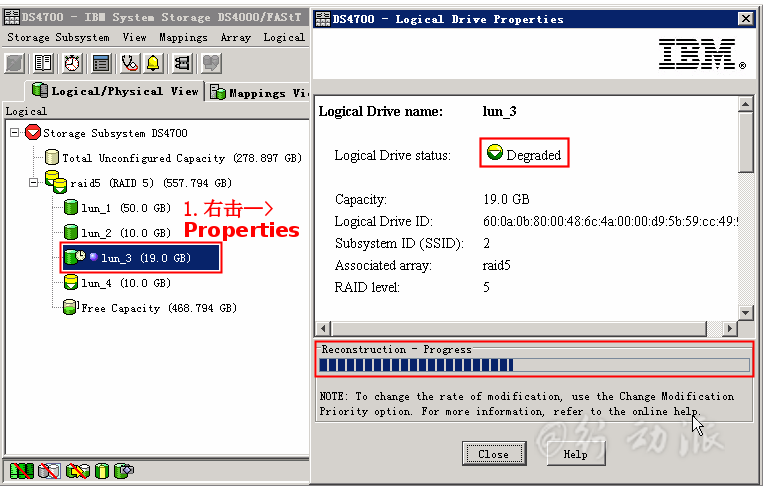This screenshot has height=486, width=763.
Task: Click the greyed-out chat bubbles toolbar icon
Action: (x=211, y=63)
